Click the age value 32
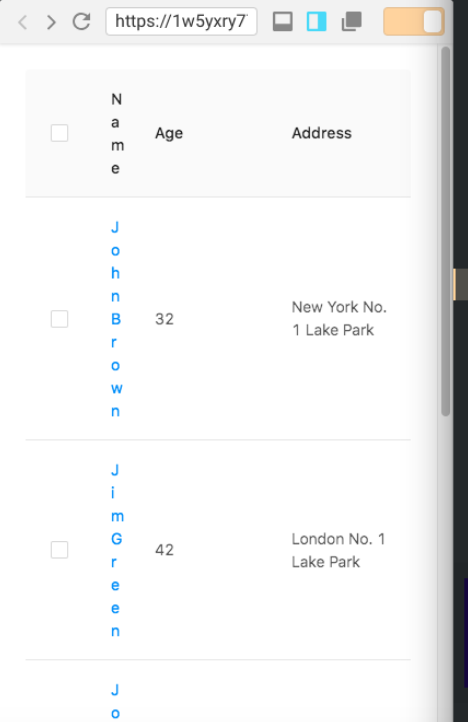 (x=164, y=319)
